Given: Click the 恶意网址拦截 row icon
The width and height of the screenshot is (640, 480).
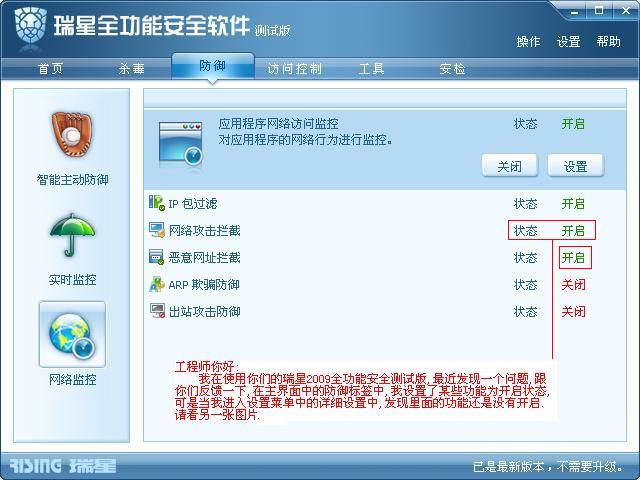Looking at the screenshot, I should pyautogui.click(x=157, y=257).
